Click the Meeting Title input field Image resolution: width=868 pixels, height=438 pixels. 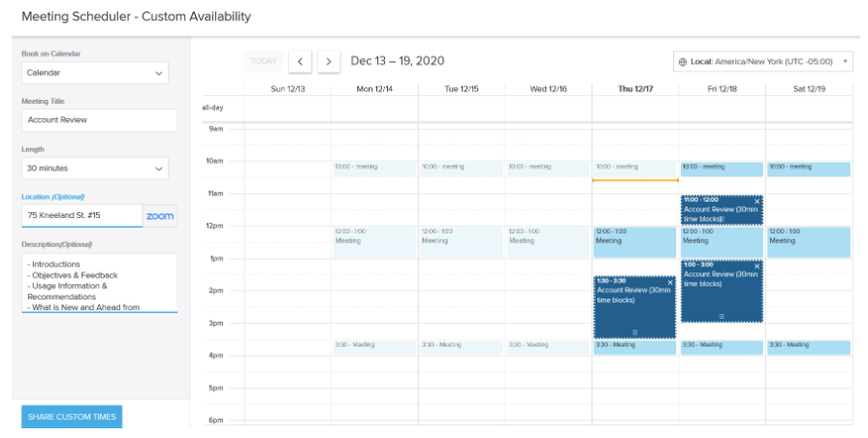(100, 120)
